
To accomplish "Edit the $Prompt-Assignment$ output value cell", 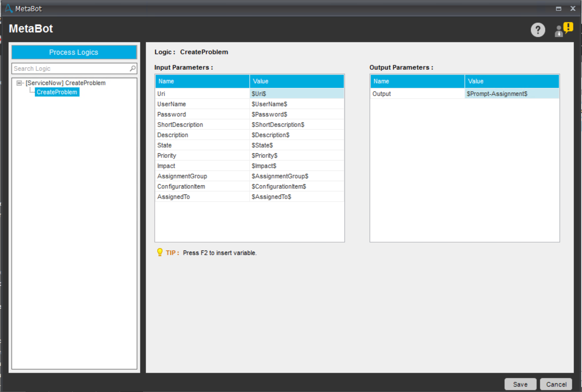I will click(x=512, y=94).
